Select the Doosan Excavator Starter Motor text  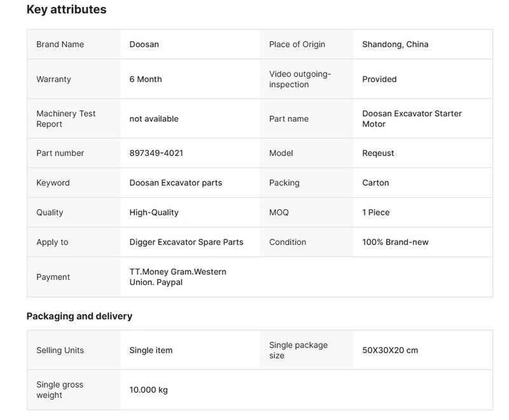tap(412, 119)
